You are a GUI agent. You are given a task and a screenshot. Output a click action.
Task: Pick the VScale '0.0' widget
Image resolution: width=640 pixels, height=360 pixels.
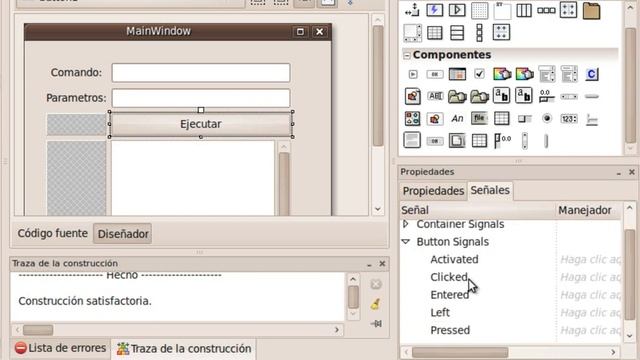[x=502, y=141]
